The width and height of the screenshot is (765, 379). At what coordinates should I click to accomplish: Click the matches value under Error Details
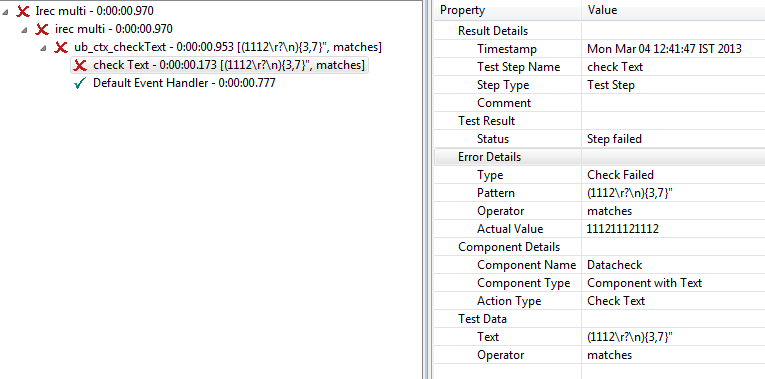(609, 211)
